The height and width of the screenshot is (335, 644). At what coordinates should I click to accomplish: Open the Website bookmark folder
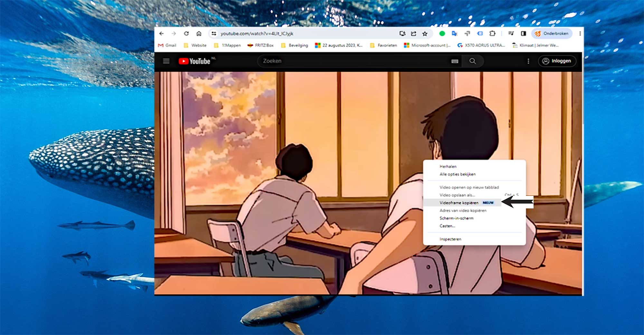click(x=195, y=45)
